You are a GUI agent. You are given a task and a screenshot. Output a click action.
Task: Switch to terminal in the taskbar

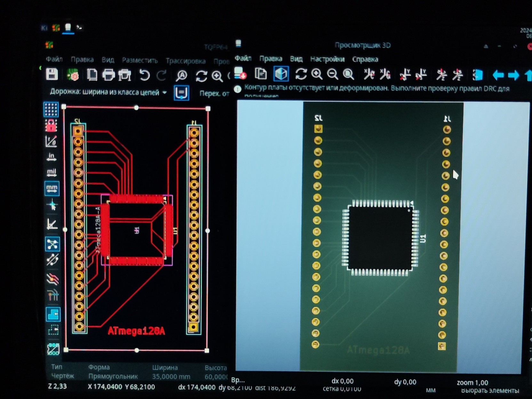click(x=79, y=28)
